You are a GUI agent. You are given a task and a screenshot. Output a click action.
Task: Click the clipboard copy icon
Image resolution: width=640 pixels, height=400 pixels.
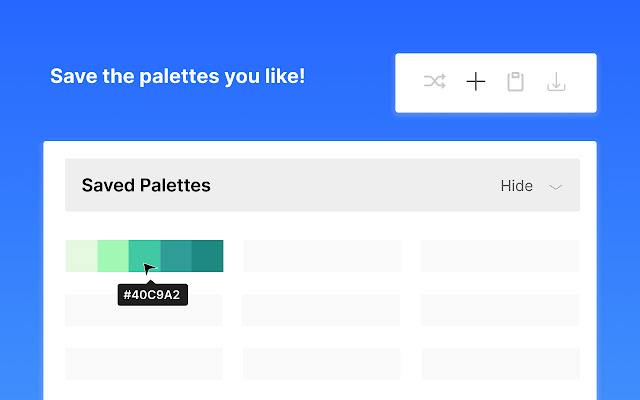(x=516, y=82)
